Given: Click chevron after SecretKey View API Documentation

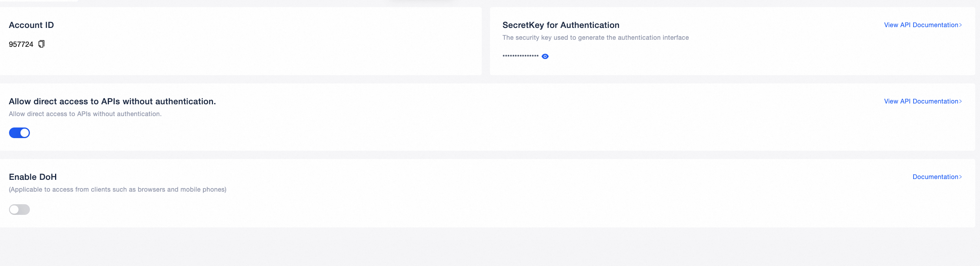Looking at the screenshot, I should 961,25.
